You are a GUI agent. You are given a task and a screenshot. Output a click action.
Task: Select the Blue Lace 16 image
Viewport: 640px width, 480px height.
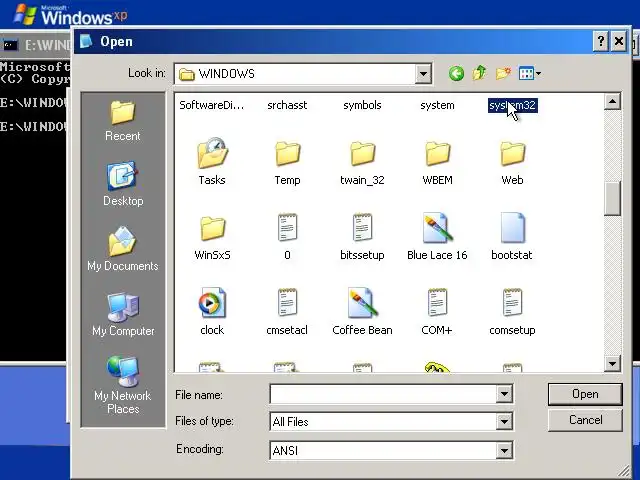pos(437,237)
